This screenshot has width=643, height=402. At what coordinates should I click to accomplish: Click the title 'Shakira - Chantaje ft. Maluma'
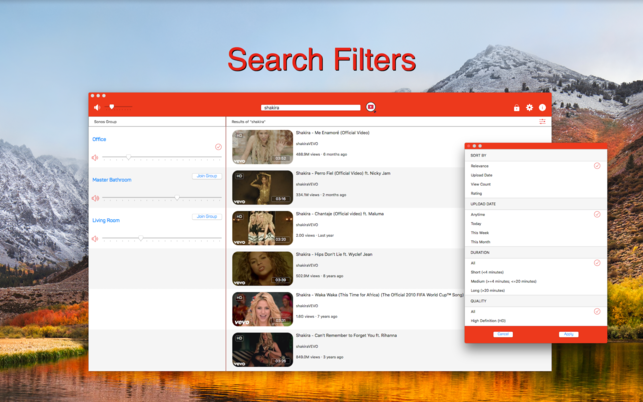click(x=340, y=214)
